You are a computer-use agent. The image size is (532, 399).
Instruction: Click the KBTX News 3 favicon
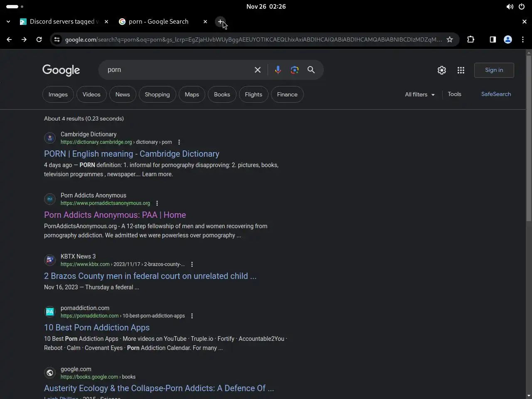click(50, 260)
